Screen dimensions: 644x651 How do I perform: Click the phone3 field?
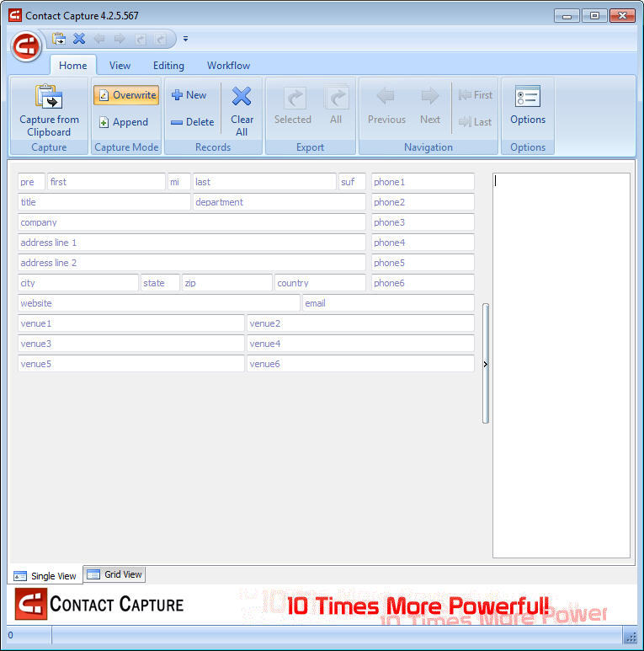[x=423, y=222]
